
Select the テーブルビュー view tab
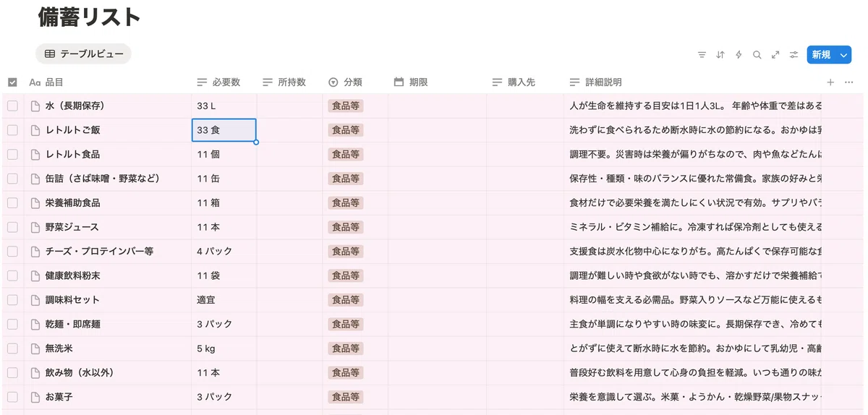[x=83, y=54]
